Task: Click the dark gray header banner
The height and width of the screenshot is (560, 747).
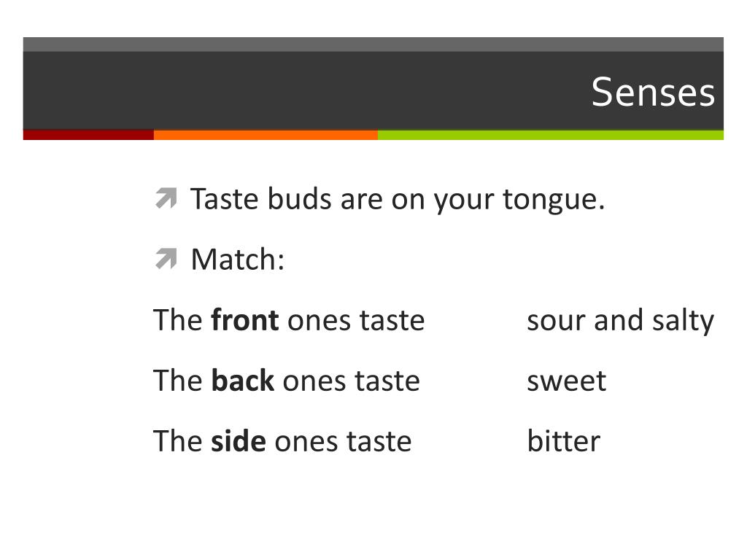Action: (373, 90)
